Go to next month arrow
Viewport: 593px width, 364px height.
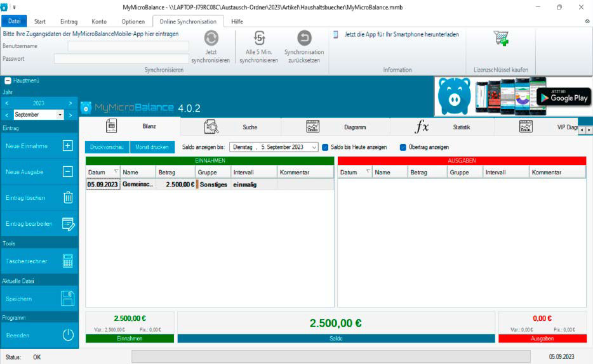coord(70,115)
